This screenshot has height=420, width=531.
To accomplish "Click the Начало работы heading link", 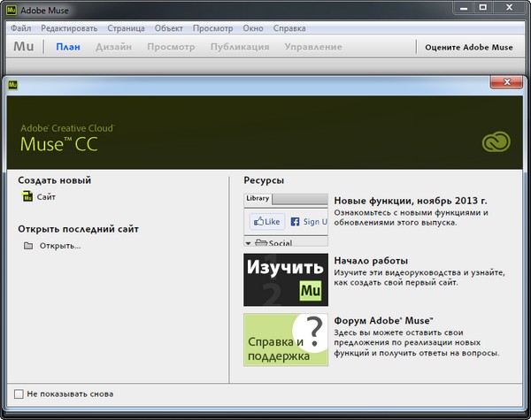I will (x=371, y=261).
